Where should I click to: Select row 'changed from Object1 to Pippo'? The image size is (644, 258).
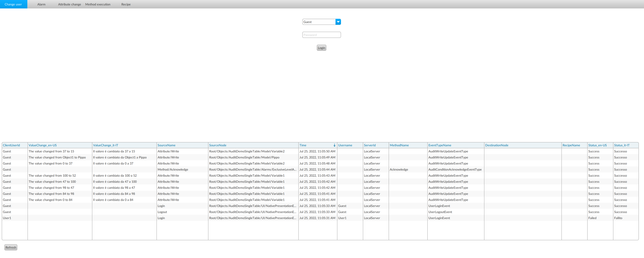pyautogui.click(x=57, y=157)
